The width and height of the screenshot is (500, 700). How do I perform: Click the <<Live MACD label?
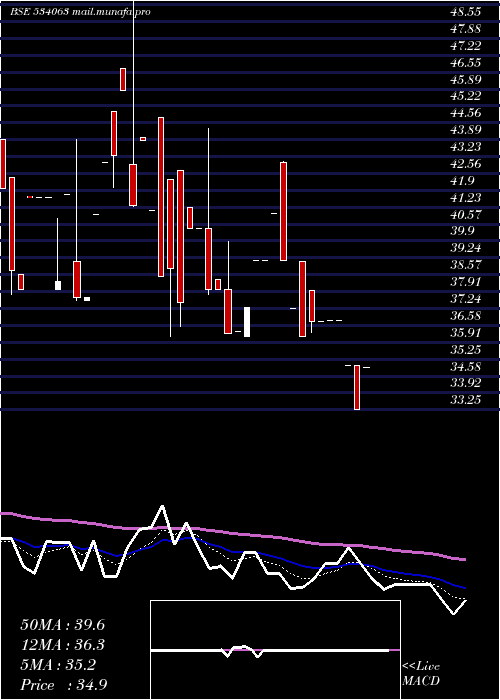pos(421,674)
